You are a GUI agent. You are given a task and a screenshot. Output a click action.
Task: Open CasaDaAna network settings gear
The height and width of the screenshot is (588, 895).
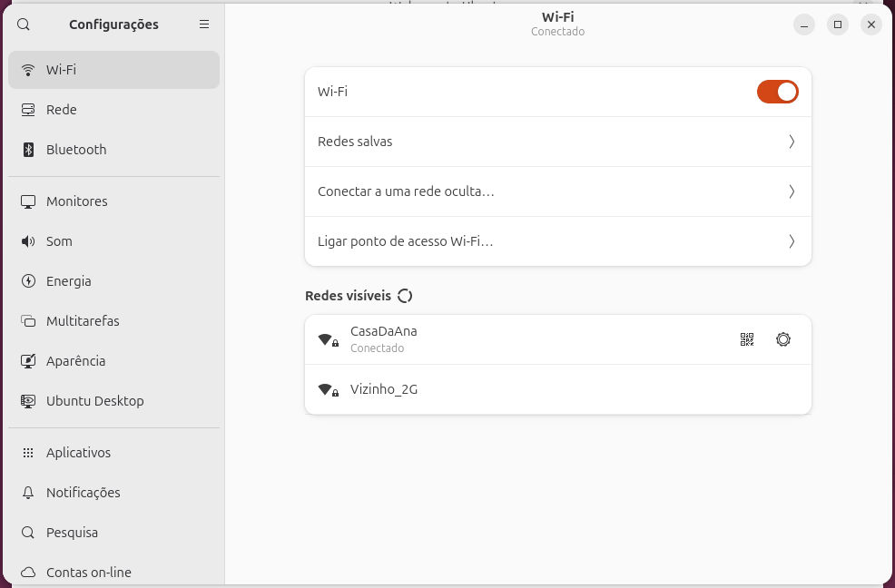(783, 339)
